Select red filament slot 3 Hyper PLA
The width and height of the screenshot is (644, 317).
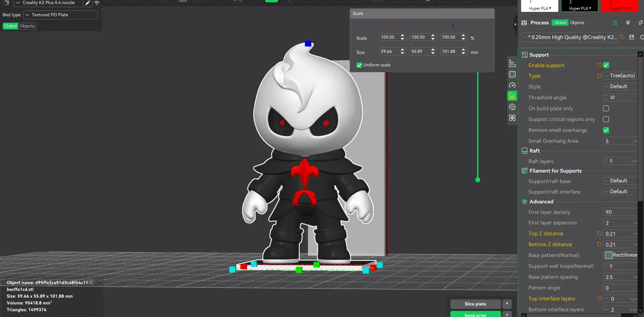620,6
